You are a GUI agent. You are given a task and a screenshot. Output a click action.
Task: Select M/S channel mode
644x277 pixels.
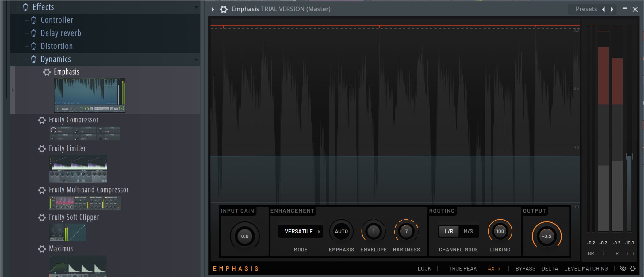coord(468,231)
